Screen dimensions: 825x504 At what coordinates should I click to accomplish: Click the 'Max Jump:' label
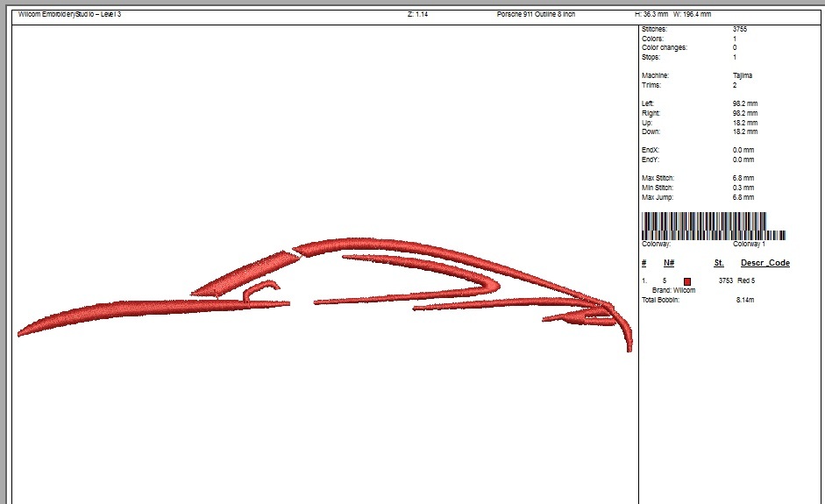[658, 197]
